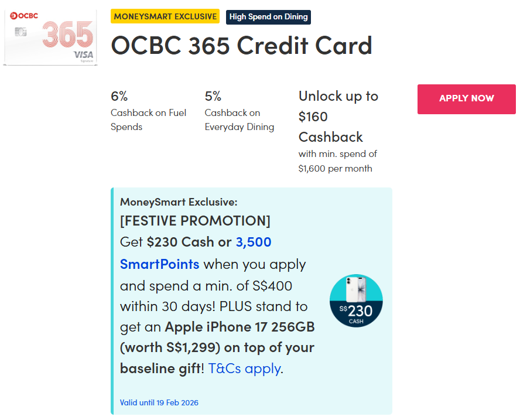Click the iPhone image in the badge
520x420 pixels.
(x=356, y=291)
